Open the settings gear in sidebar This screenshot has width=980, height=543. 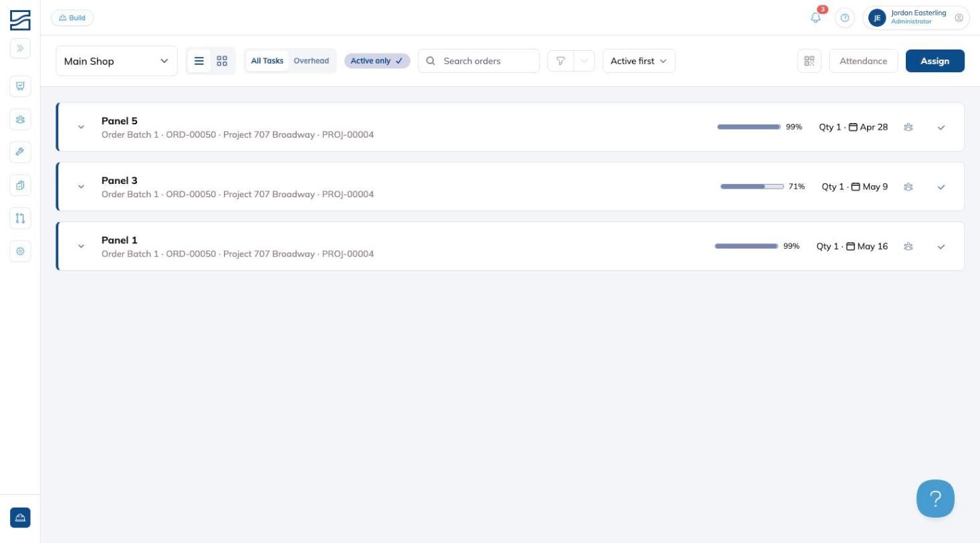(20, 251)
